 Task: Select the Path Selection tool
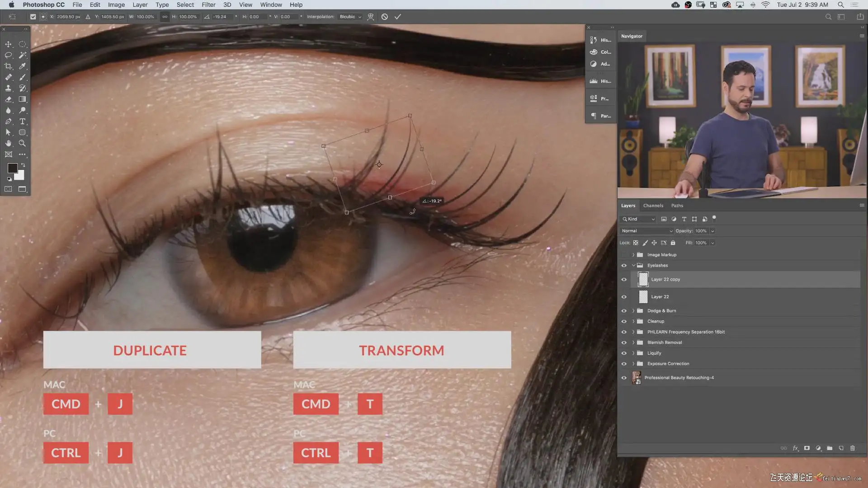[x=8, y=132]
